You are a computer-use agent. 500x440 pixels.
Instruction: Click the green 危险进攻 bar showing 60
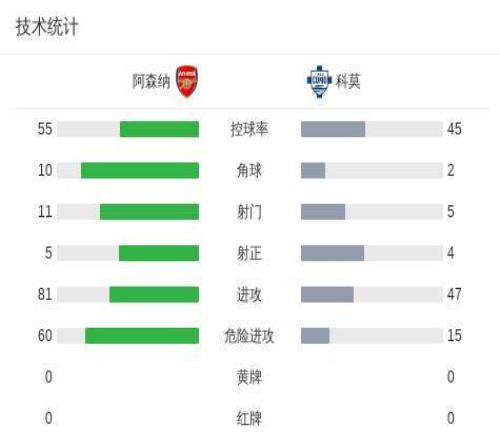142,336
